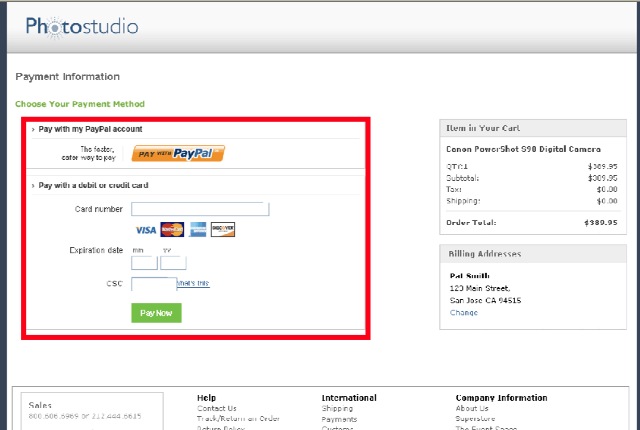The height and width of the screenshot is (430, 640).
Task: Click Change billing address link
Action: pyautogui.click(x=464, y=313)
